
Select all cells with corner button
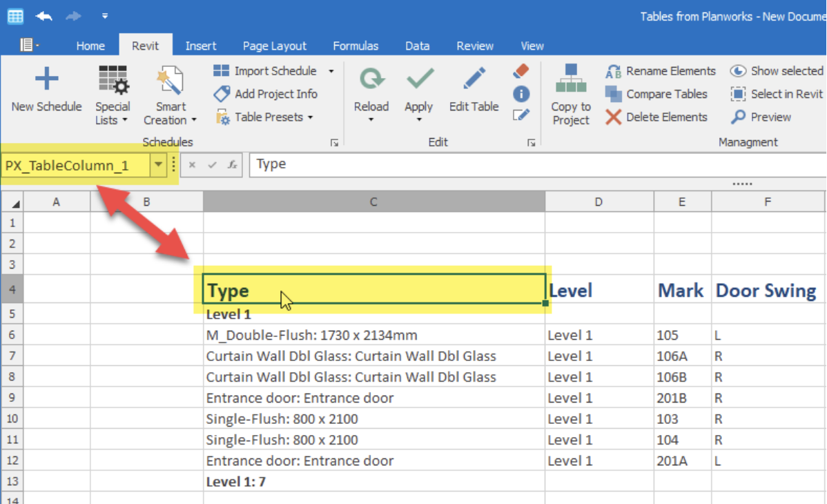(12, 202)
